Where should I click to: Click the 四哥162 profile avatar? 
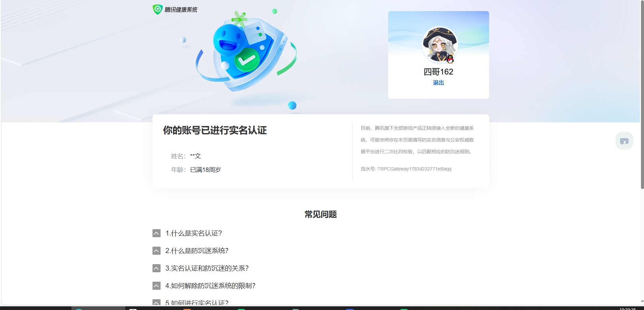(x=440, y=44)
